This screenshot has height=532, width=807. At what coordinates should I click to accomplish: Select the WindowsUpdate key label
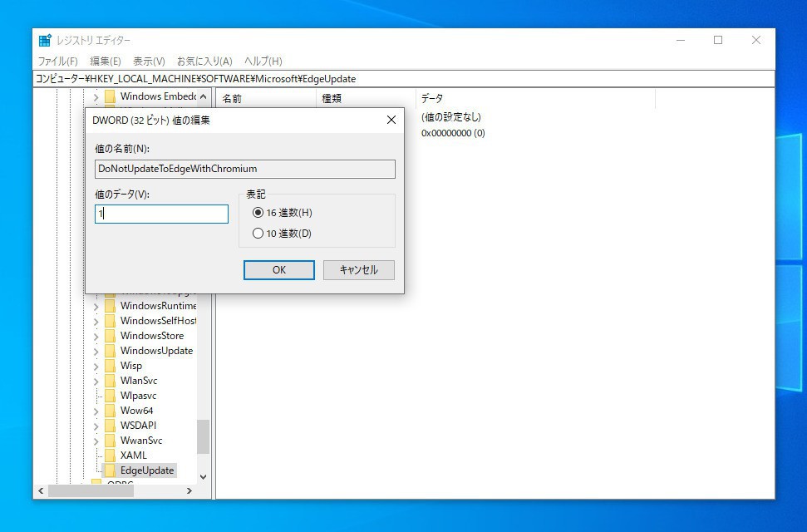pos(156,351)
